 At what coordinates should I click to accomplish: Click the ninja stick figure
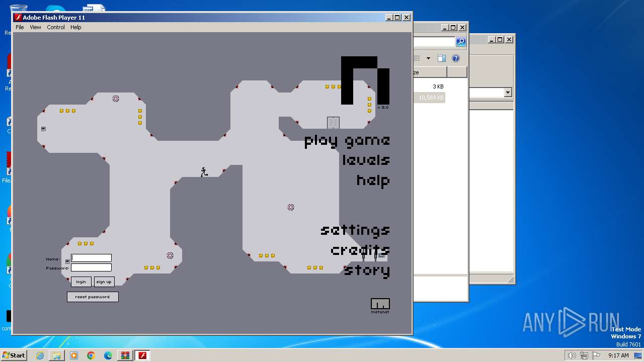tap(204, 172)
